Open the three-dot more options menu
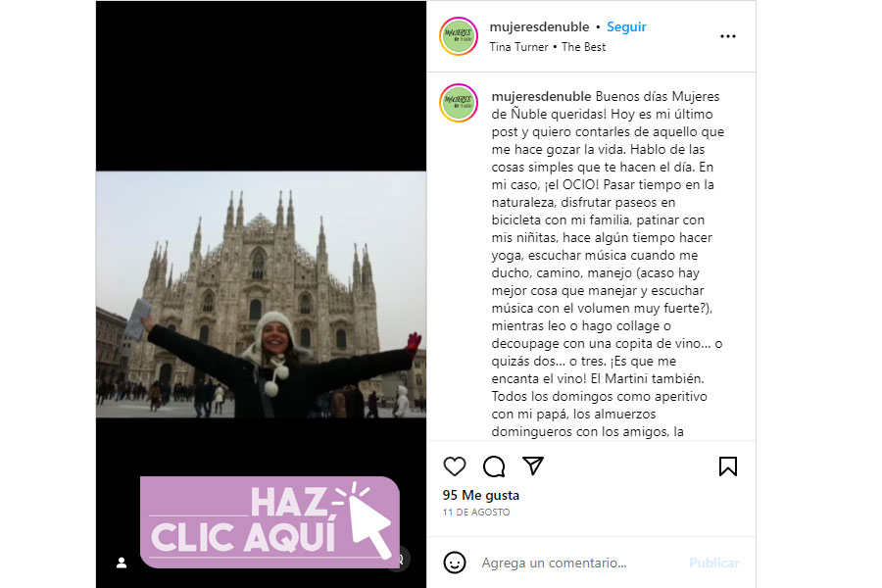This screenshot has height=588, width=882. (x=728, y=36)
